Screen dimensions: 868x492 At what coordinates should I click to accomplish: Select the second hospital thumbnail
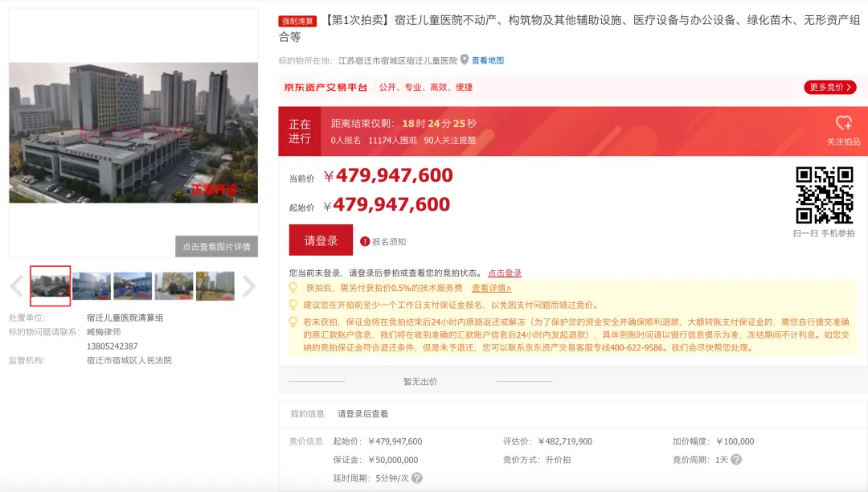coord(92,286)
